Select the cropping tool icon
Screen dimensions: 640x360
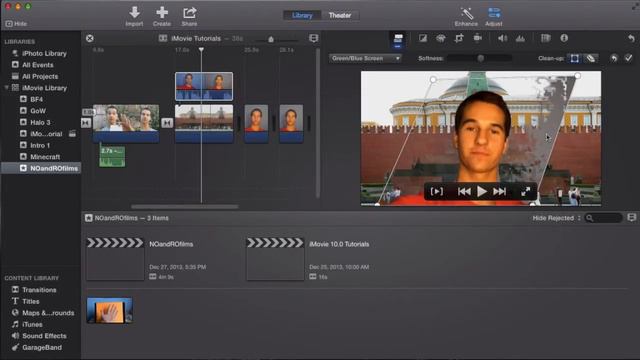[x=459, y=38]
